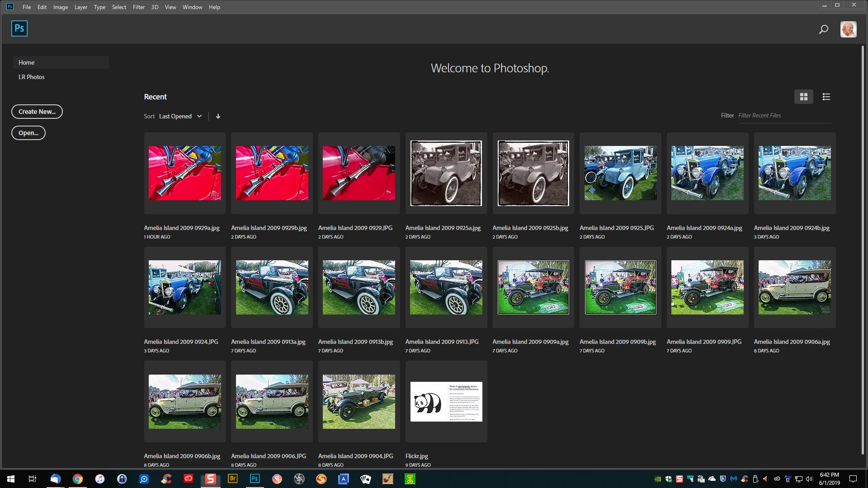
Task: Open the Layer menu
Action: pos(80,7)
